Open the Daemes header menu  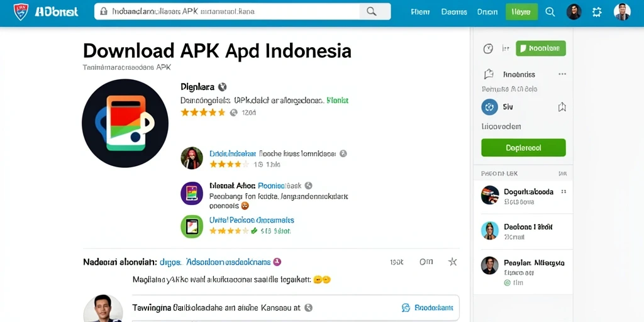pyautogui.click(x=454, y=12)
